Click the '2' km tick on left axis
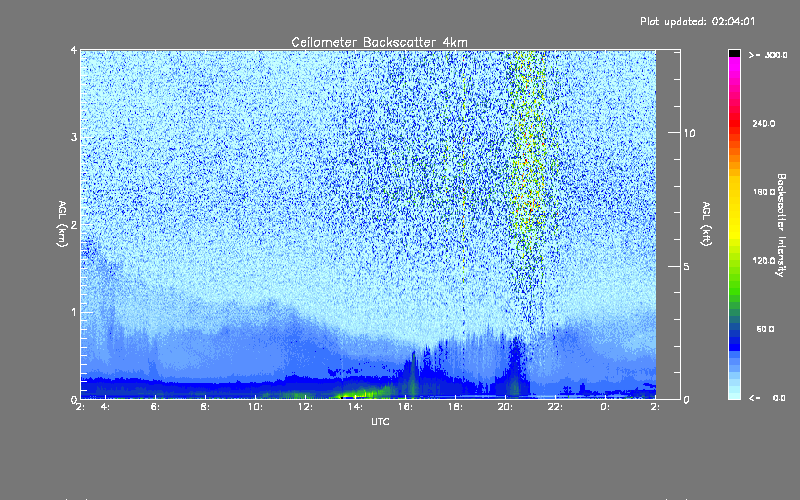The height and width of the screenshot is (500, 800). (x=74, y=225)
